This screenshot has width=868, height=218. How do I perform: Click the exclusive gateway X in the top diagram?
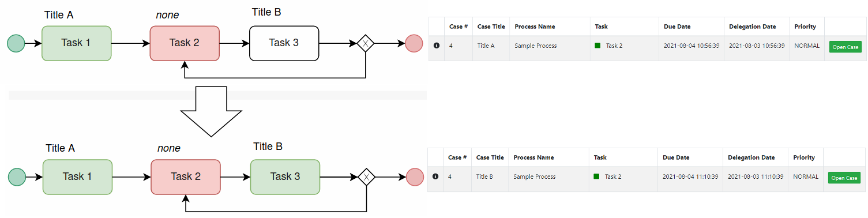(x=365, y=43)
